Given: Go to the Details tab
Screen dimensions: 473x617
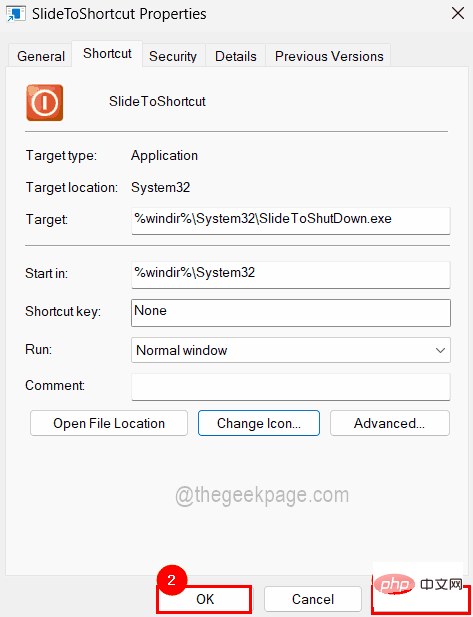Looking at the screenshot, I should tap(236, 56).
